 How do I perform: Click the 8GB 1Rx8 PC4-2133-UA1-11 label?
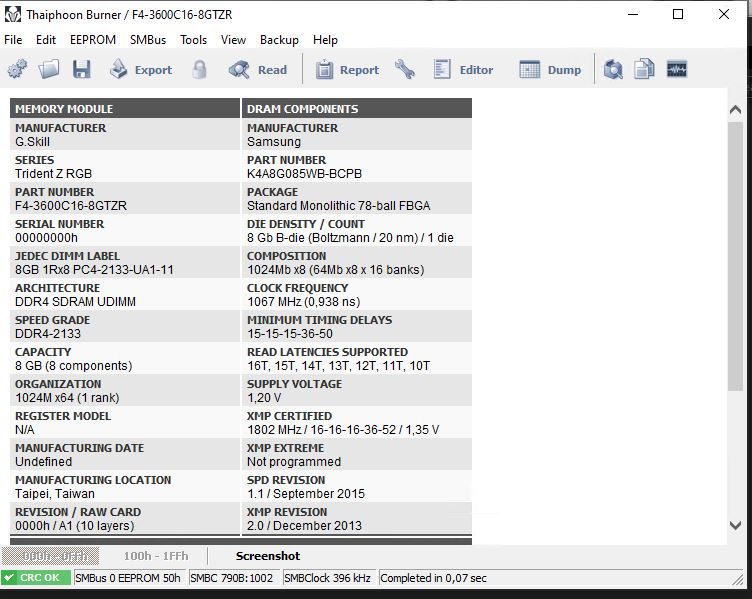pos(94,270)
